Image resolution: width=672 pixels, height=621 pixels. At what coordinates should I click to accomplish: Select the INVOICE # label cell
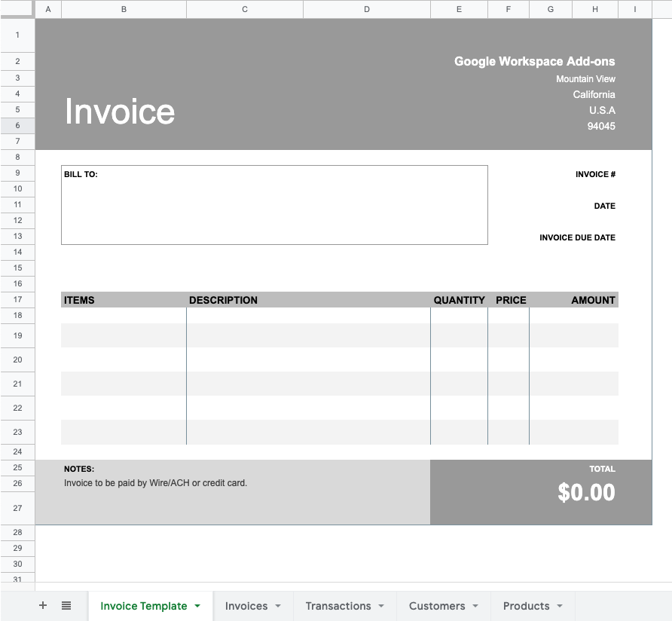point(595,174)
